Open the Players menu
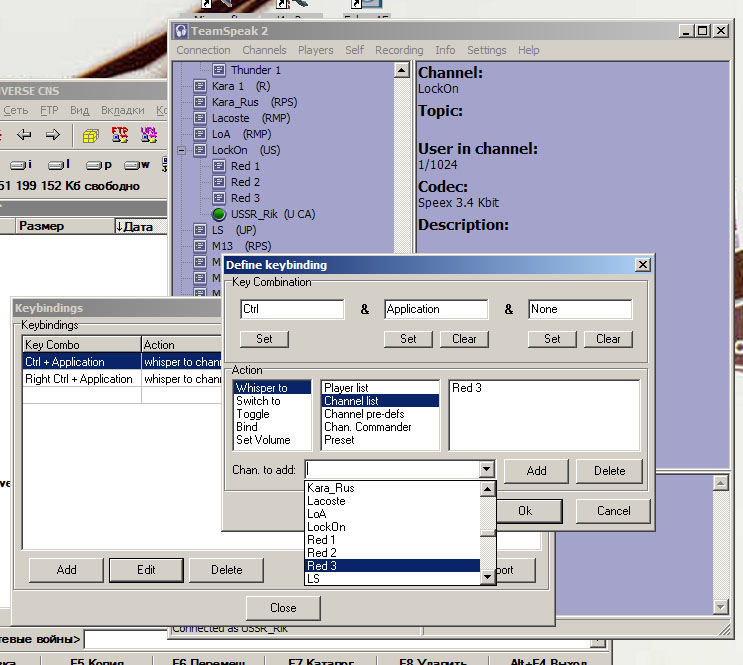 tap(316, 50)
